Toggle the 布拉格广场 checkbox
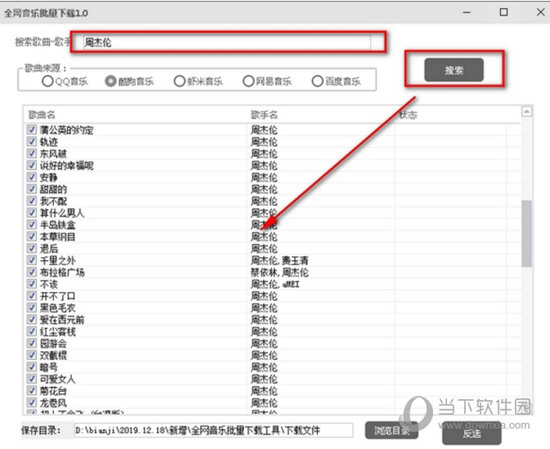Image resolution: width=550 pixels, height=449 pixels. click(x=32, y=272)
